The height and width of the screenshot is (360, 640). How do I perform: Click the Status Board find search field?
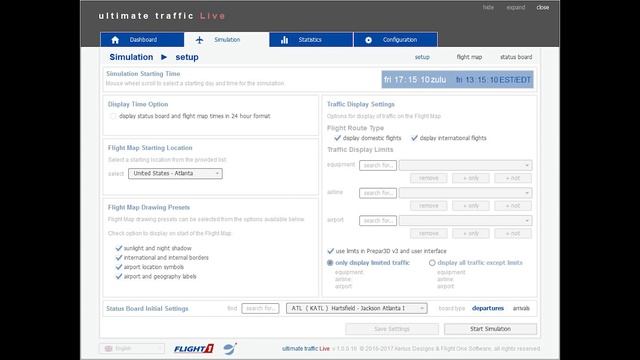[x=260, y=308]
